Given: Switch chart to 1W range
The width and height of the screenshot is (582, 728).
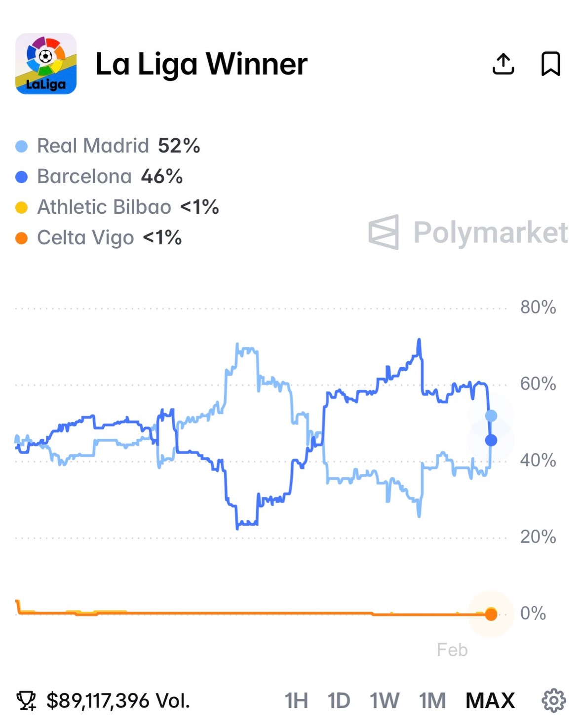Looking at the screenshot, I should [385, 700].
